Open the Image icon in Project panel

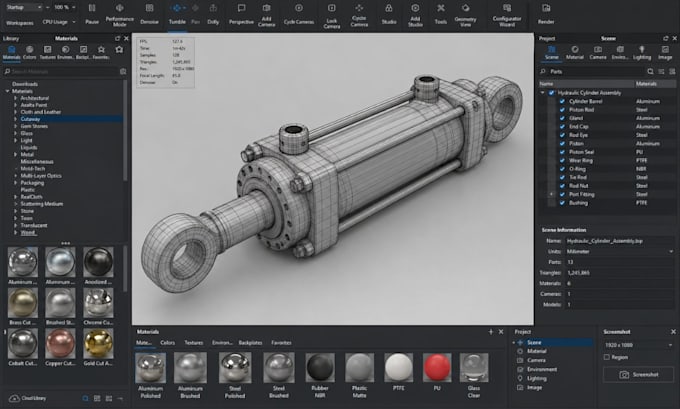(665, 49)
